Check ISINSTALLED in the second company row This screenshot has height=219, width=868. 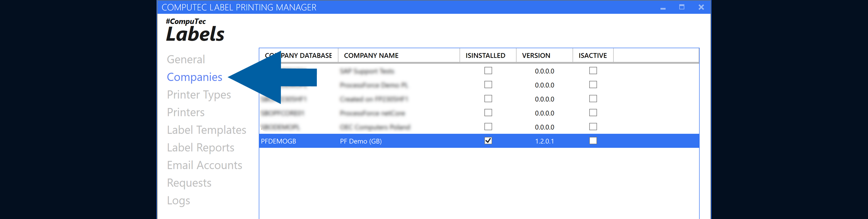[x=488, y=85]
